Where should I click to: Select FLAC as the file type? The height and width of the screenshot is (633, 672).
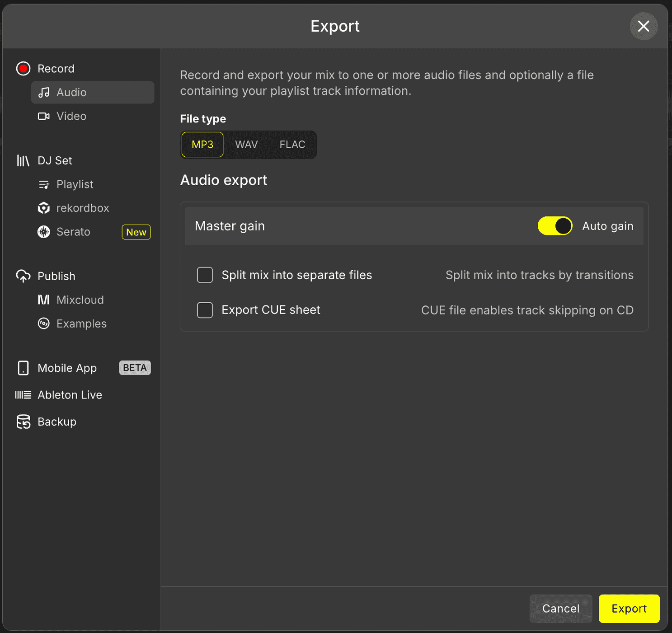coord(292,145)
